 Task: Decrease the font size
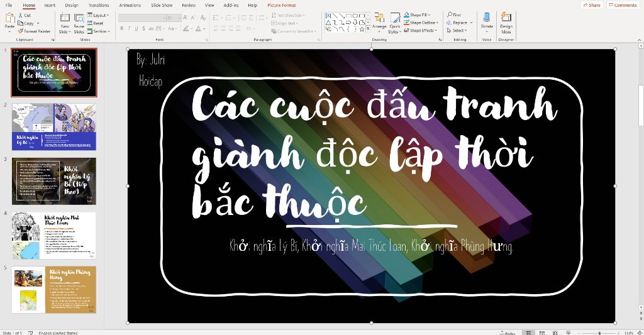point(194,18)
